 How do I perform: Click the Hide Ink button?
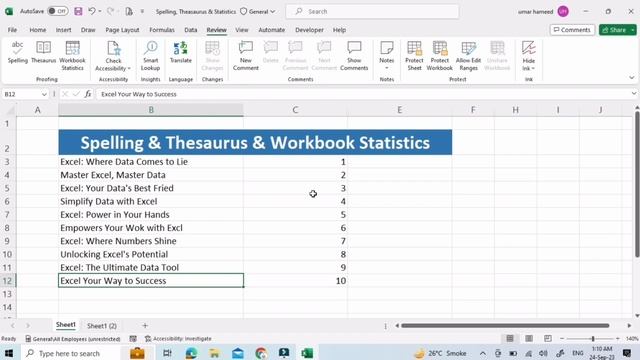[529, 56]
